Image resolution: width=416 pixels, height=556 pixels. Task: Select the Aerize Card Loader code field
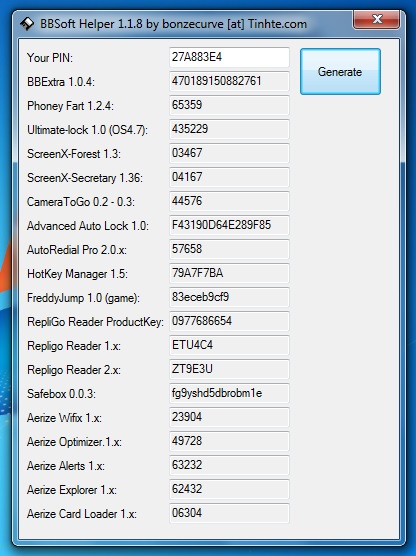[x=229, y=513]
